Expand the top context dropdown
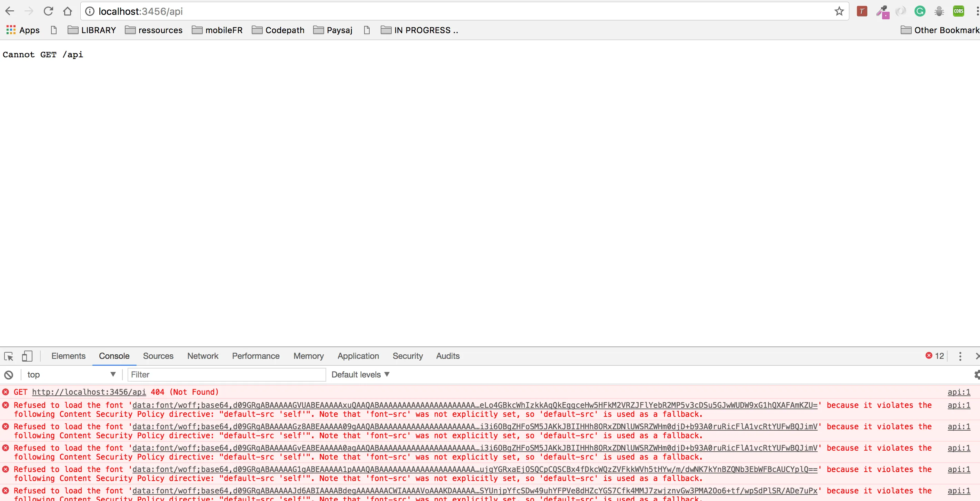Image resolution: width=980 pixels, height=501 pixels. (x=71, y=375)
